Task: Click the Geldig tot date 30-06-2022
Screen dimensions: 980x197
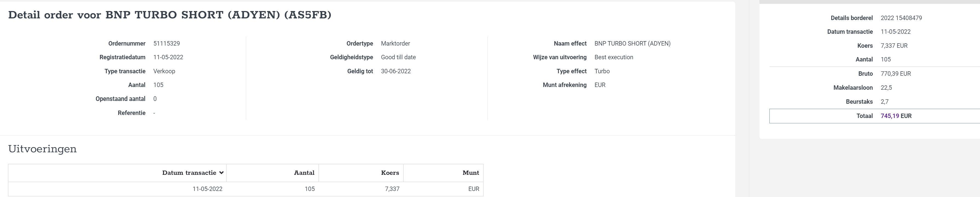Action: 396,71
